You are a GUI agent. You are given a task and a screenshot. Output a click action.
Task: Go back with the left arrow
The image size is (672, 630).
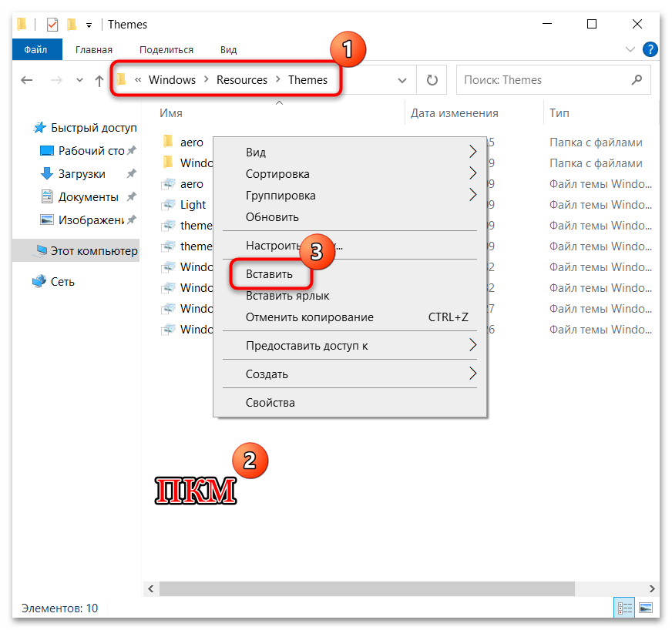click(27, 80)
